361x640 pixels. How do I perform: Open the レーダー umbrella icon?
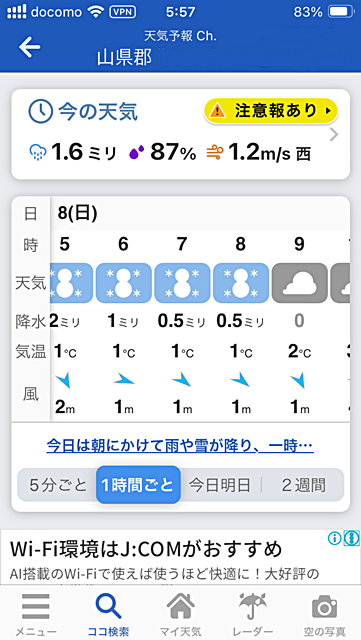pos(253,606)
